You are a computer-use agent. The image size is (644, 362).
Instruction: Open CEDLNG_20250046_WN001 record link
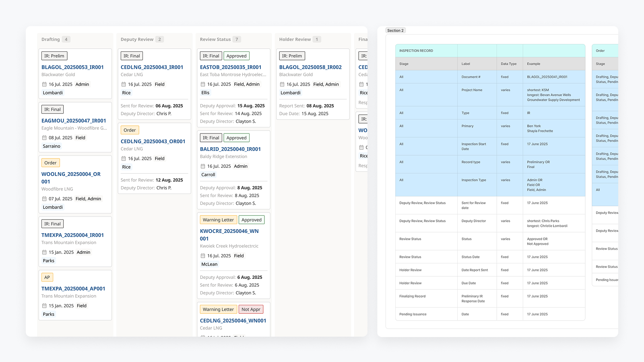coord(233,321)
